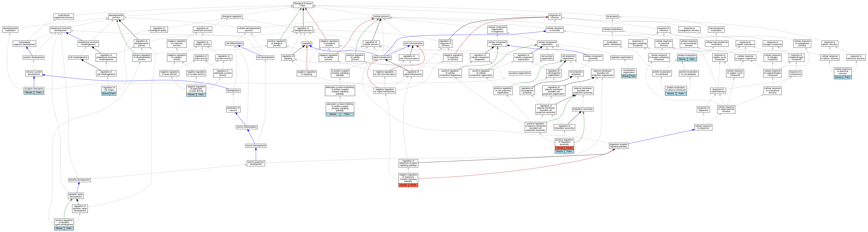Click the 'regulation of cell shape' node
This screenshot has height=232, width=868.
109,90
